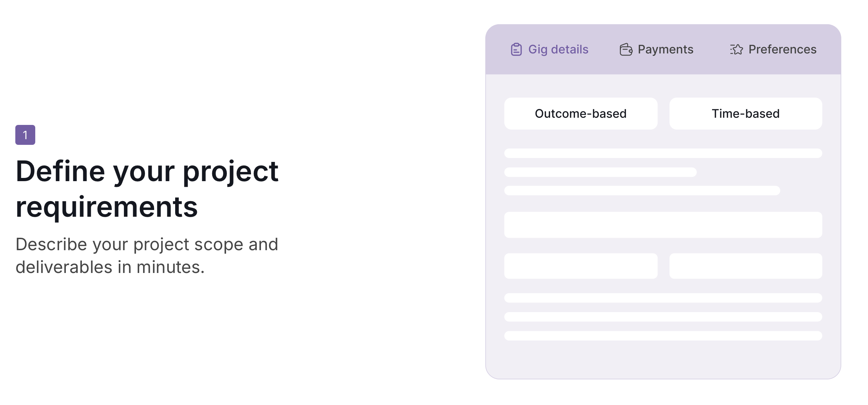868x405 pixels.
Task: Click the placeholder line just below the half-width fields
Action: (663, 298)
